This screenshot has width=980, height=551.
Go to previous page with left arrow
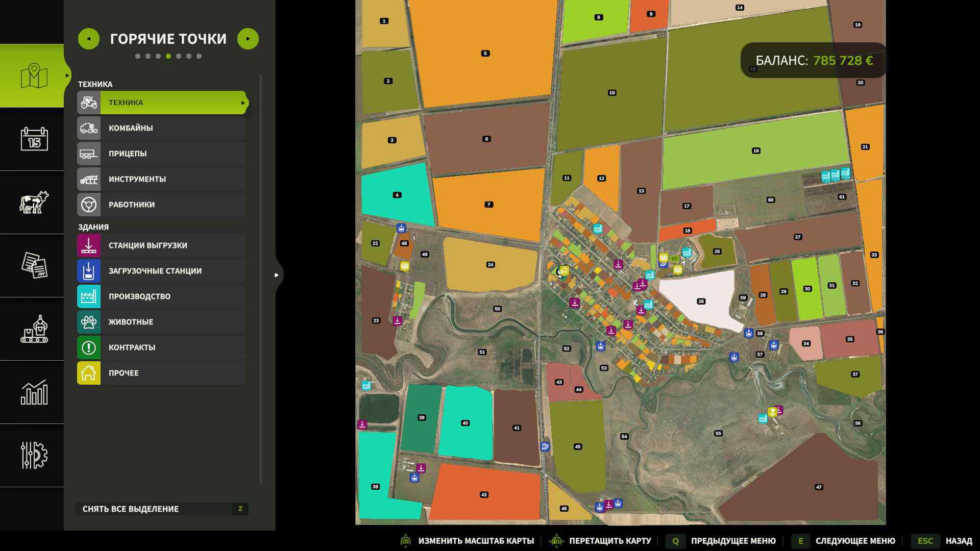pyautogui.click(x=89, y=39)
